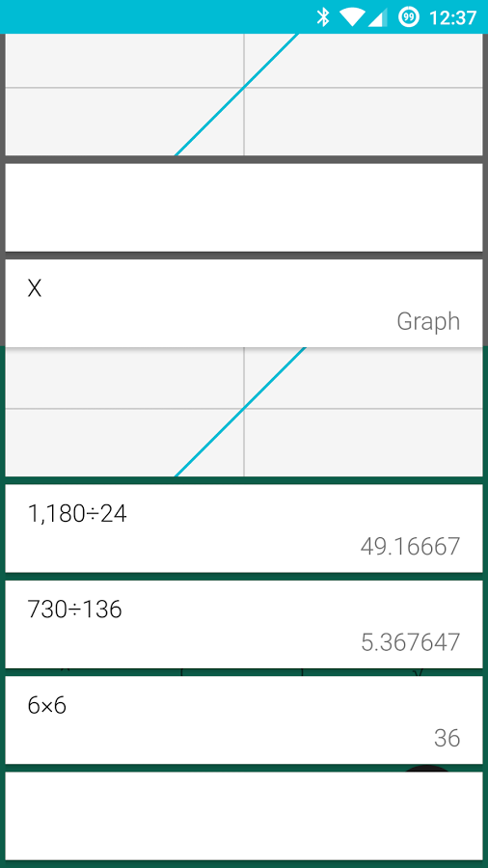
Task: Tap the Bluetooth status icon
Action: coord(323,16)
